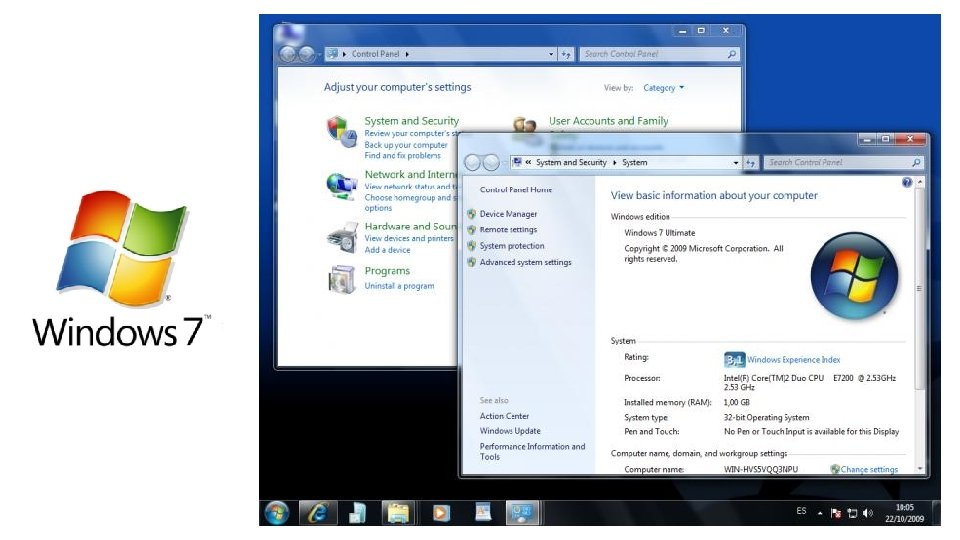960x540 pixels.
Task: Open System and Security category link
Action: (x=411, y=121)
